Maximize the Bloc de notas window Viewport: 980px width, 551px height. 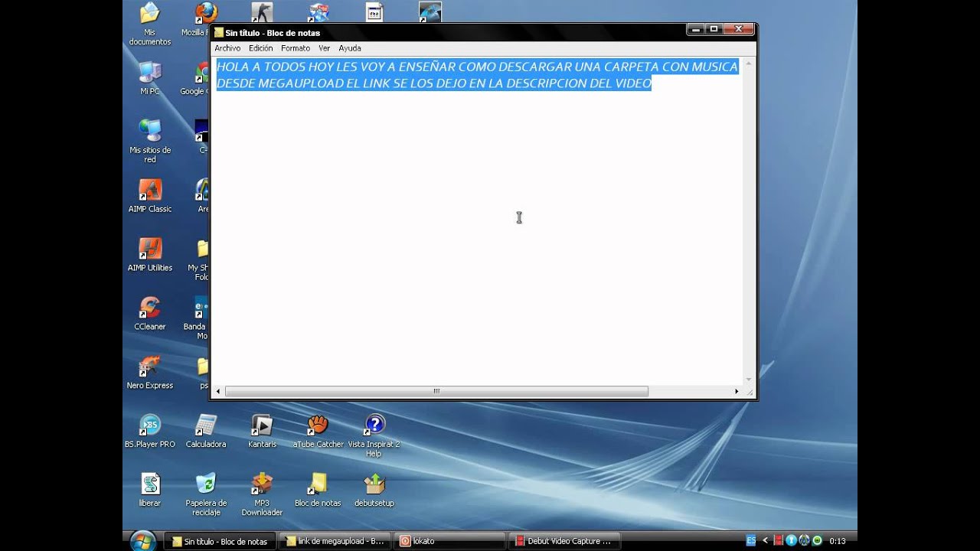(x=714, y=29)
